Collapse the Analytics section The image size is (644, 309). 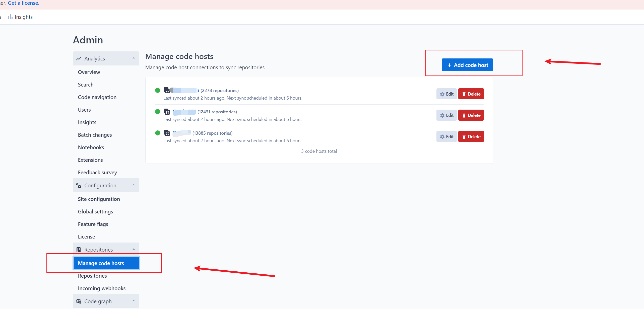coord(133,58)
